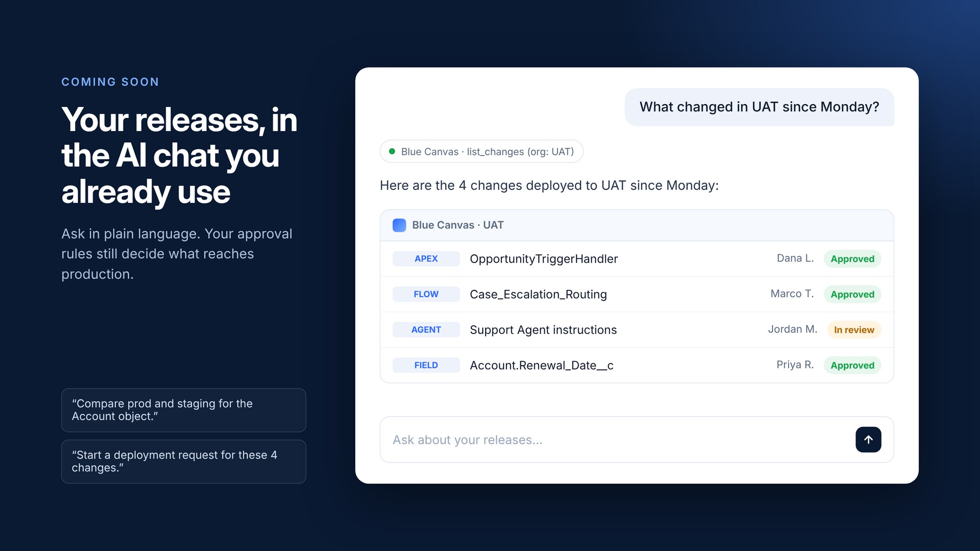Click the AGENT type tag
980x551 pixels.
(426, 329)
